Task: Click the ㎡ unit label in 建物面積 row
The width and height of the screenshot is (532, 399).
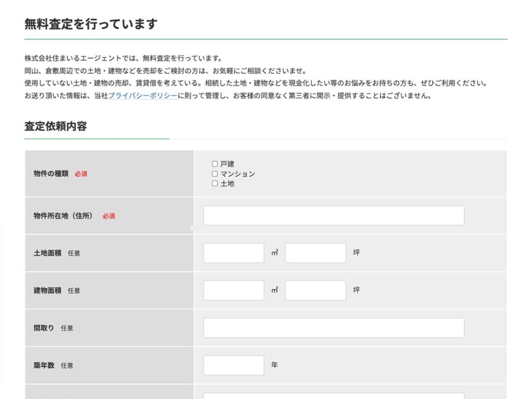Action: click(274, 290)
